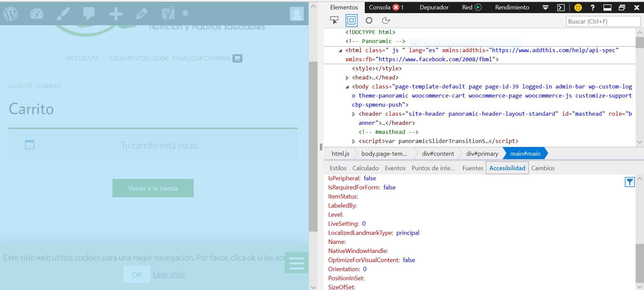Open DevTools help question mark
The height and width of the screenshot is (290, 644).
tap(592, 7)
